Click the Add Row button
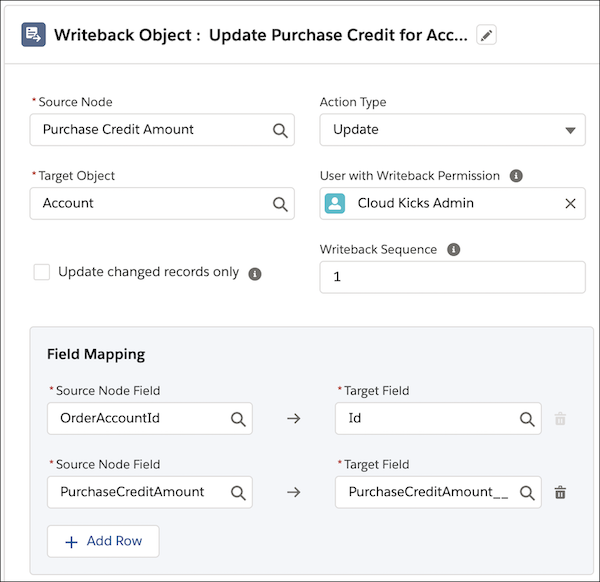Screen dimensions: 600x582 tap(103, 541)
